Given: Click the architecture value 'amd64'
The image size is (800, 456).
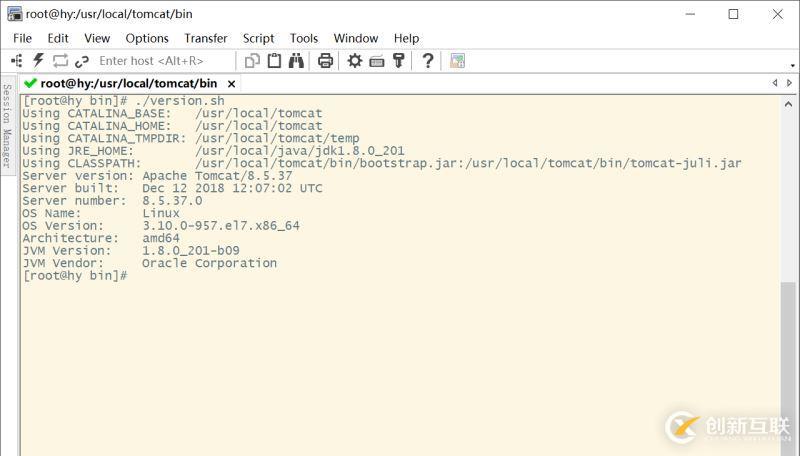Looking at the screenshot, I should (x=161, y=238).
